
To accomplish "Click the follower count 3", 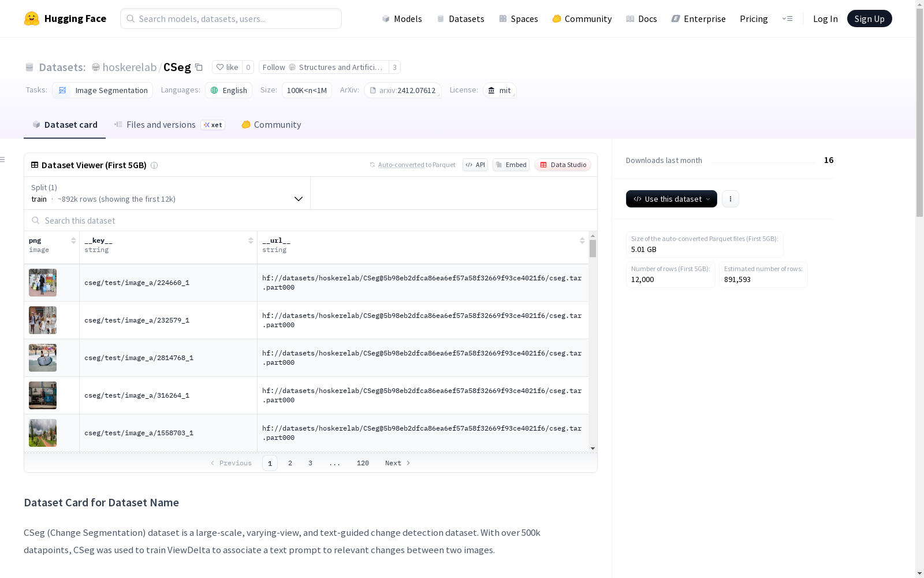I will click(394, 67).
